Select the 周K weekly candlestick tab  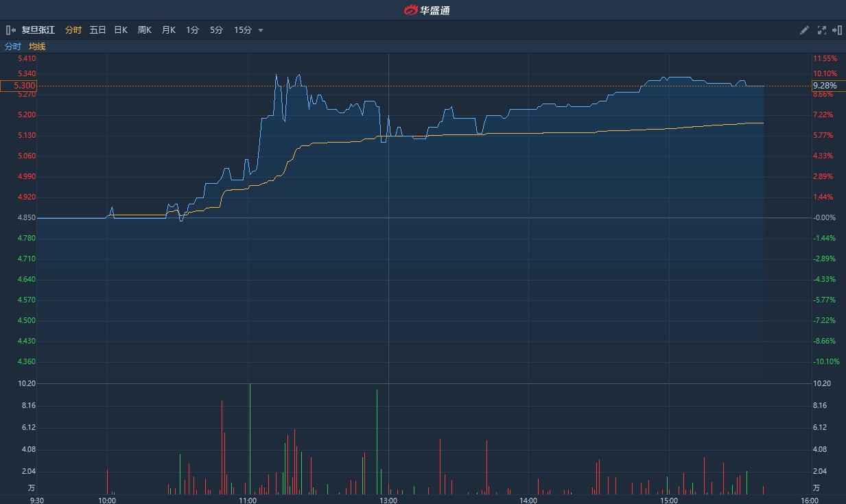[x=144, y=30]
